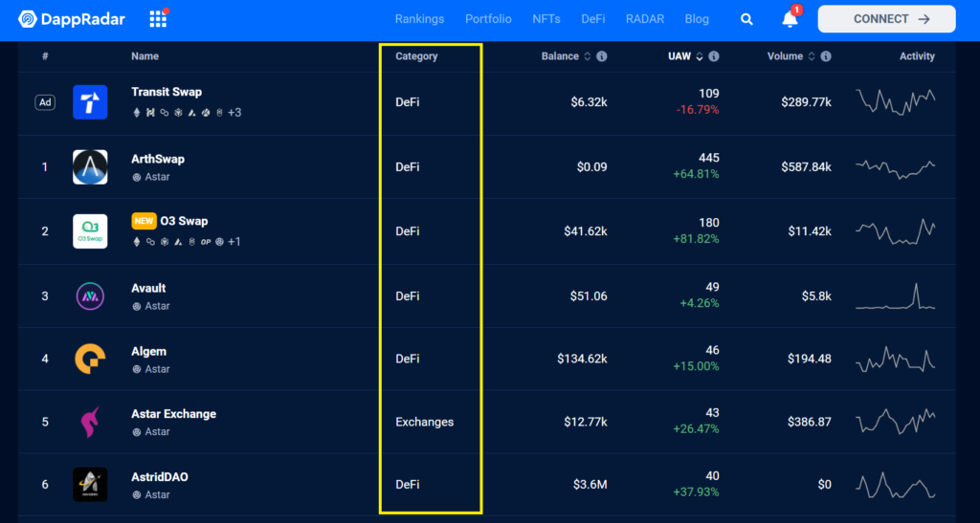Open the DeFi menu
The height and width of the screenshot is (523, 980).
click(x=593, y=19)
